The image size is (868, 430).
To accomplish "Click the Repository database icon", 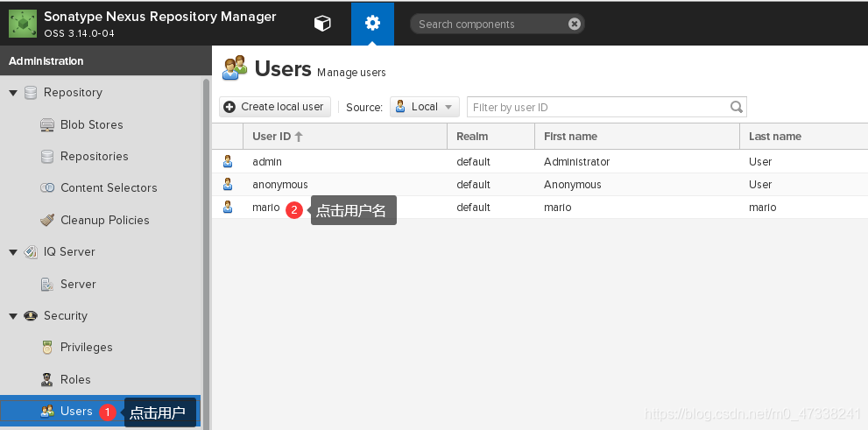I will click(31, 93).
